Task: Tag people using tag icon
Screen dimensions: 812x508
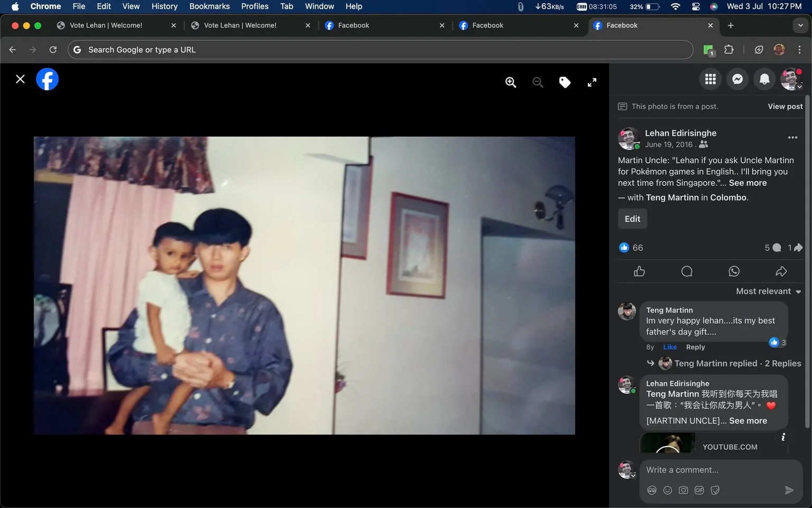Action: point(565,83)
